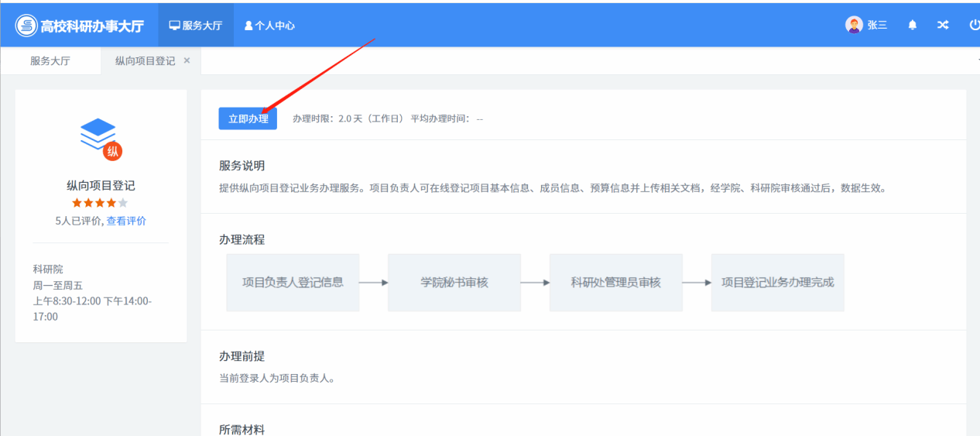This screenshot has height=436, width=980.
Task: Switch to the 服务大厅 page tab
Action: [x=50, y=61]
